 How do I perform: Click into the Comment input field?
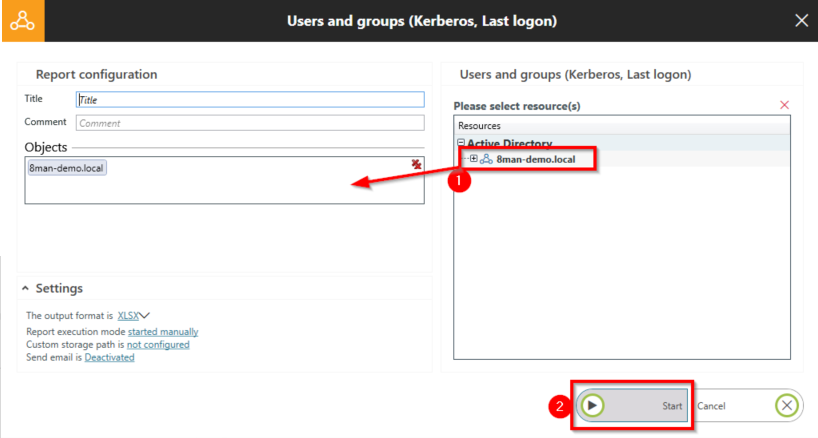click(x=250, y=123)
